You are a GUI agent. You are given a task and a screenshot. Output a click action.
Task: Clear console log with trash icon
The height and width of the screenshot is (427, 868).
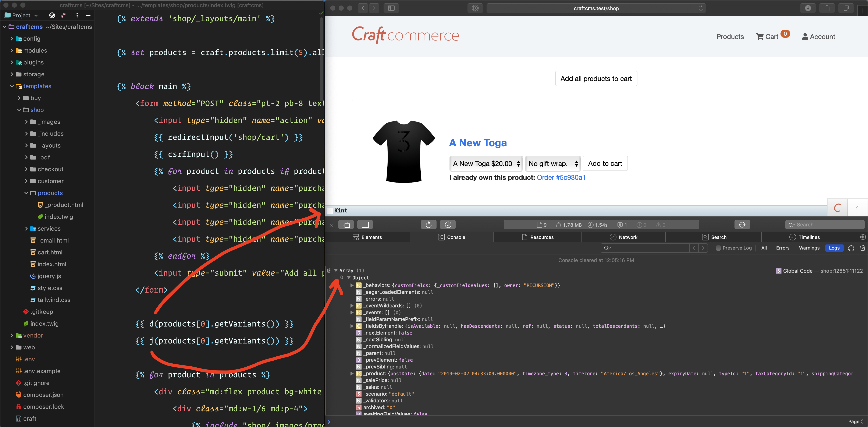click(862, 248)
